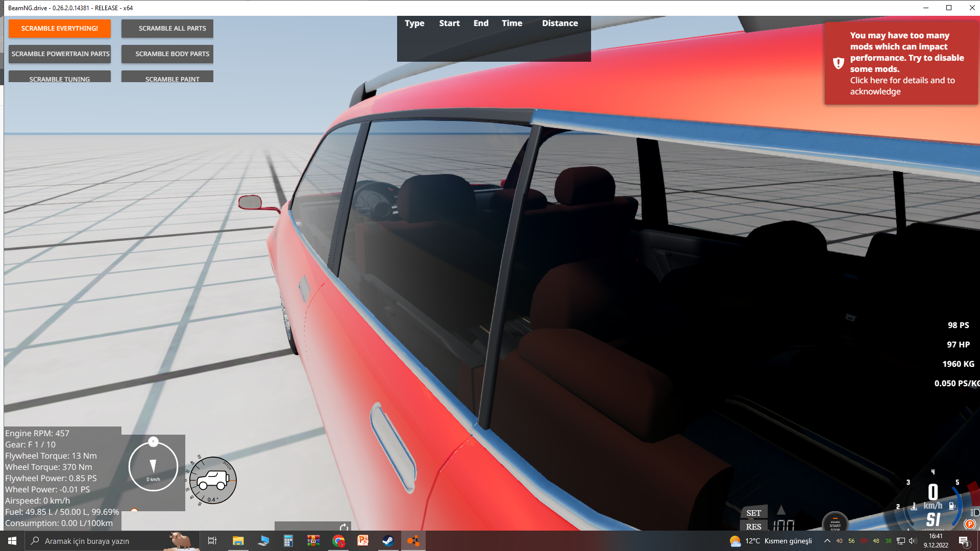
Task: Open the weather widget 12°C
Action: [771, 541]
